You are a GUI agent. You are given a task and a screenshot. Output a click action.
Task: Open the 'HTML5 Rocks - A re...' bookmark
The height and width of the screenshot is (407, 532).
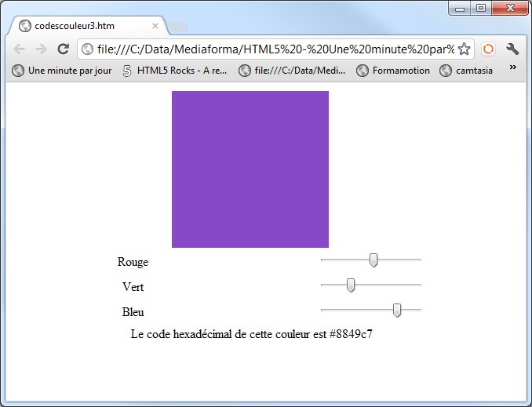[175, 71]
